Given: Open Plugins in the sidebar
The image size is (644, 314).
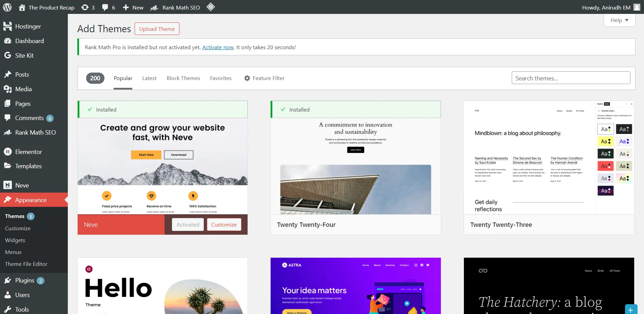Looking at the screenshot, I should 34,280.
